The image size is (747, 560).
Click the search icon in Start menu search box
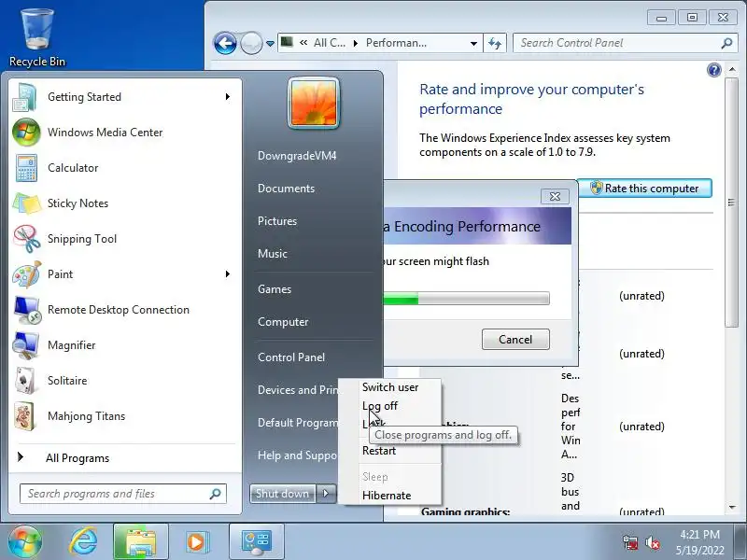(216, 494)
